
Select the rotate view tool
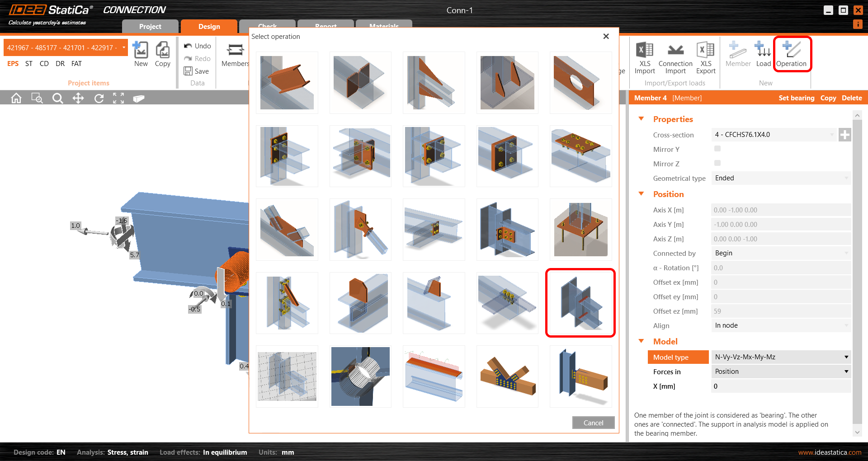coord(99,98)
